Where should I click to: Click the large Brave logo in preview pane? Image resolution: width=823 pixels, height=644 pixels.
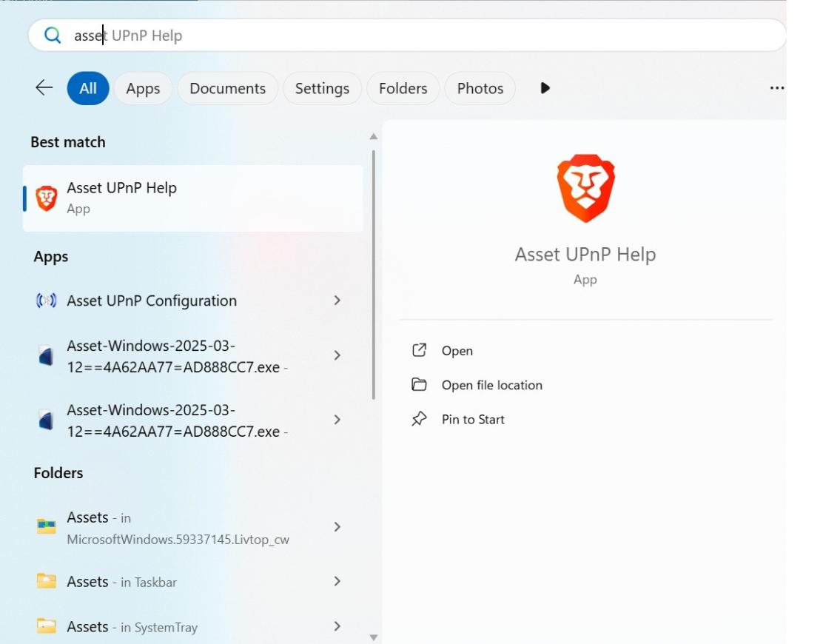tap(585, 188)
